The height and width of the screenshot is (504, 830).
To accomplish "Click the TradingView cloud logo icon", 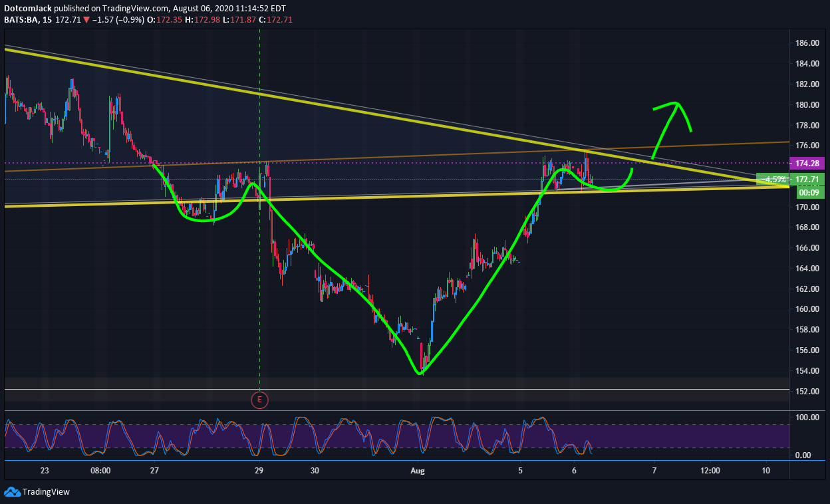I will 12,492.
